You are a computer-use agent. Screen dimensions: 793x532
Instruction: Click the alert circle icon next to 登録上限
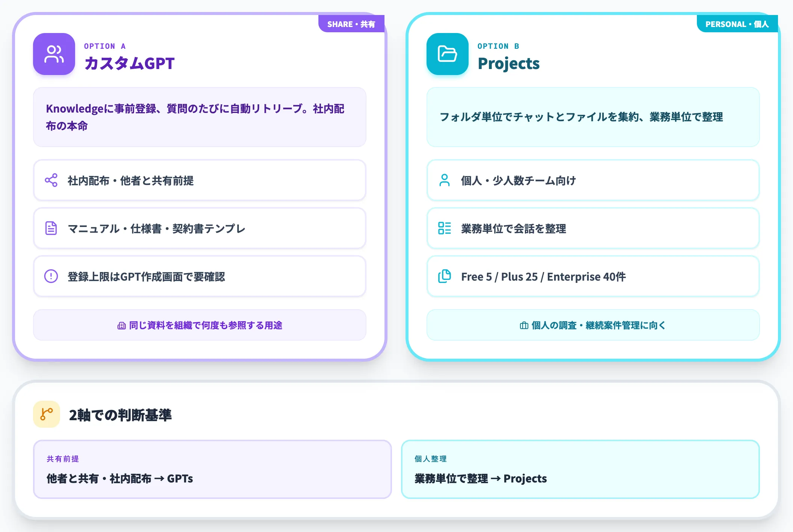point(51,276)
